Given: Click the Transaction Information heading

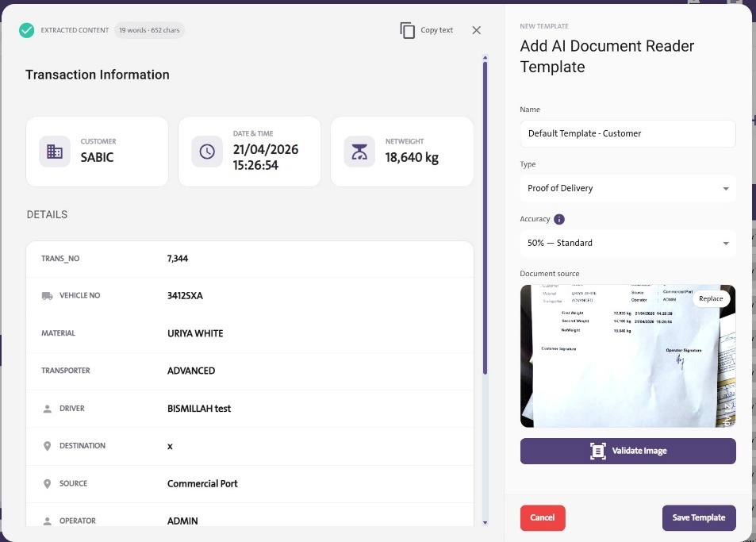Looking at the screenshot, I should pos(98,75).
